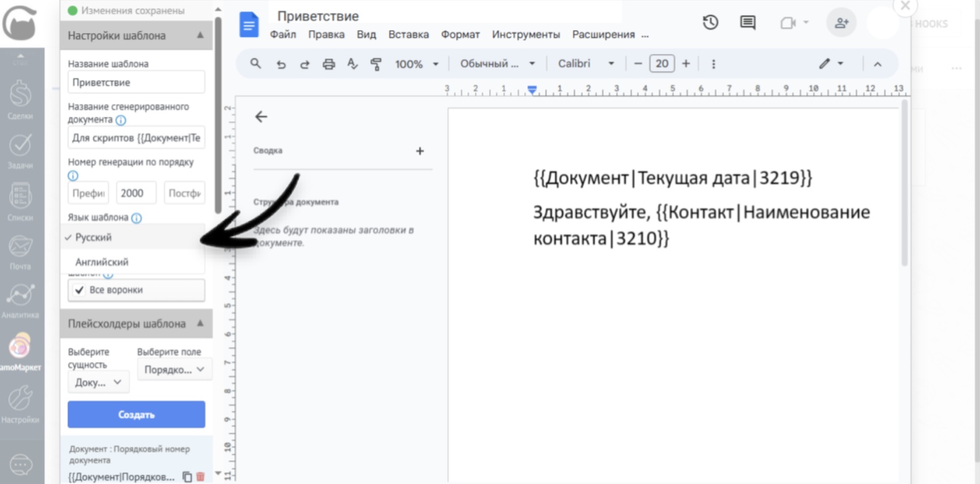Click the search magnifier in Docs toolbar

[x=255, y=64]
